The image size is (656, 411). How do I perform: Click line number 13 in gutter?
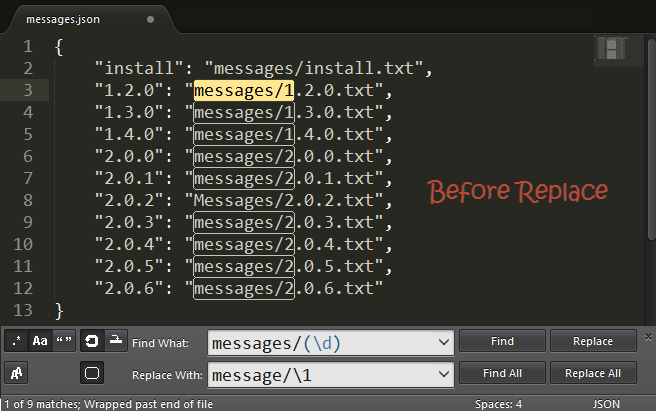click(x=23, y=311)
